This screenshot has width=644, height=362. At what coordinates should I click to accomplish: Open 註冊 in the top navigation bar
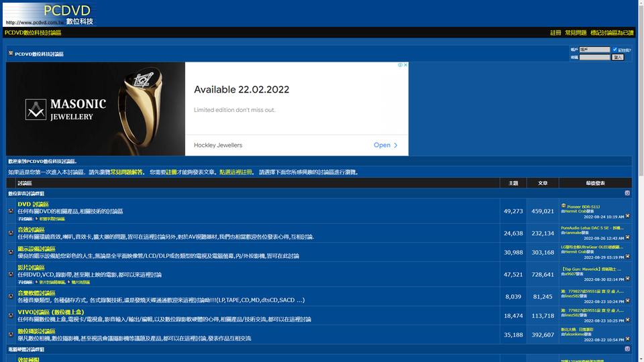click(x=555, y=33)
